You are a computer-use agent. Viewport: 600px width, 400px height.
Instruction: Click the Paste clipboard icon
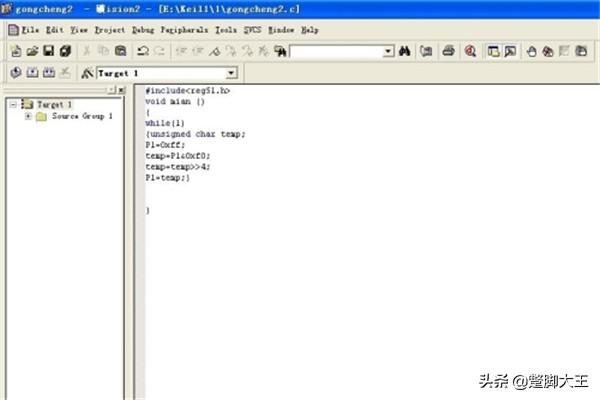pos(121,51)
